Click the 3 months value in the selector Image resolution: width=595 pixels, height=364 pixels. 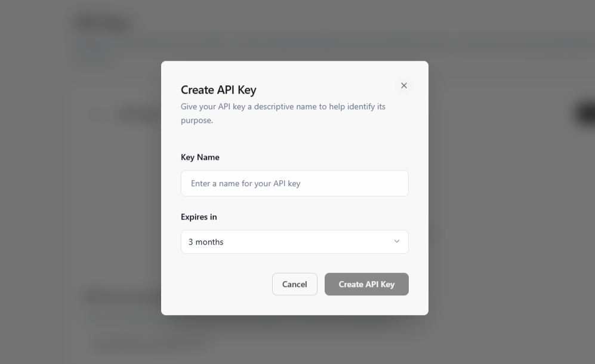pyautogui.click(x=206, y=242)
